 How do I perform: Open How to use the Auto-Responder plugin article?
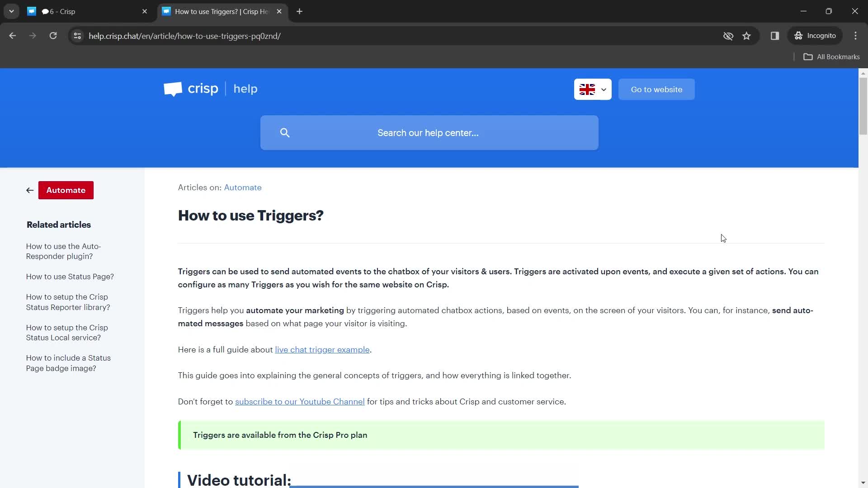[x=63, y=251]
